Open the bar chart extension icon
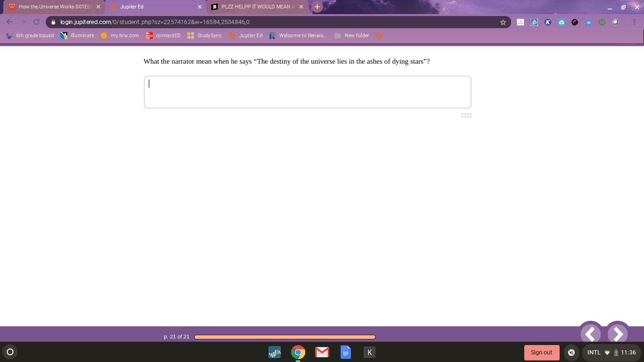This screenshot has height=362, width=644. [534, 22]
